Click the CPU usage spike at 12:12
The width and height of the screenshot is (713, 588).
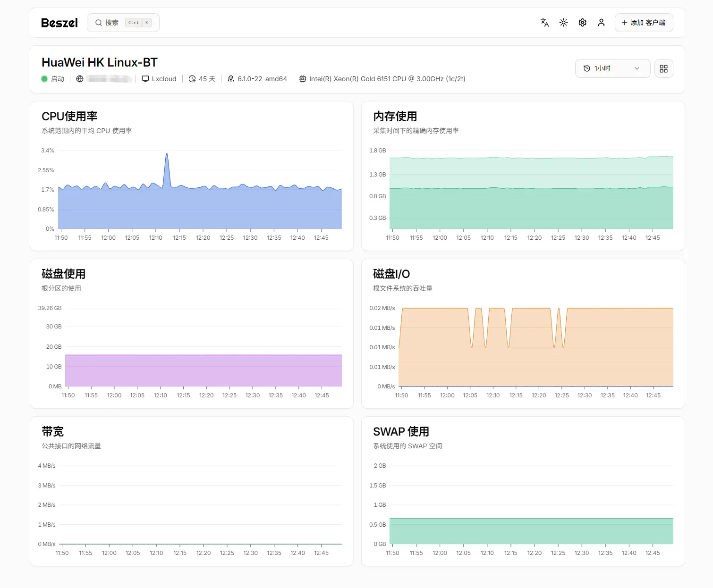[x=167, y=155]
